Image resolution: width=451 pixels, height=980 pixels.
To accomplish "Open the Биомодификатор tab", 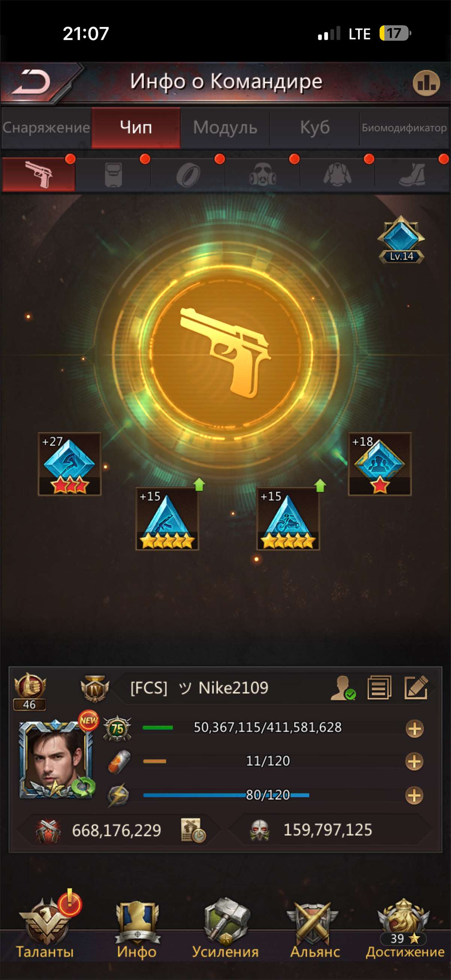I will pyautogui.click(x=404, y=128).
